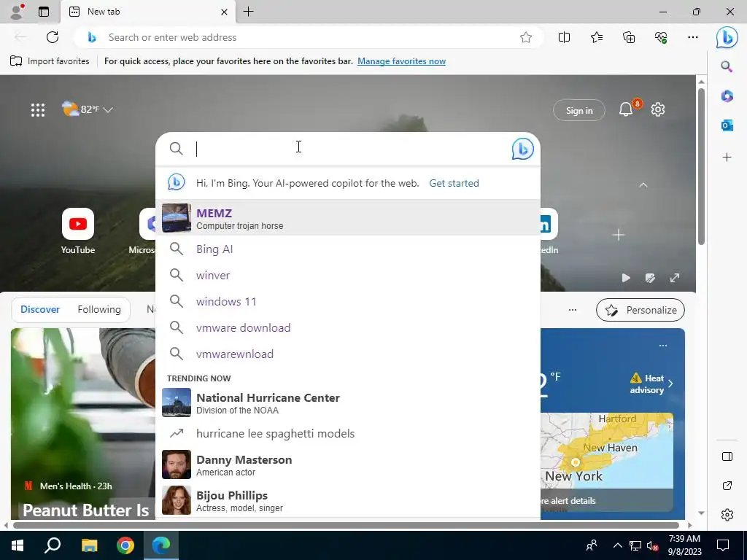Switch to Following tab

tap(99, 309)
